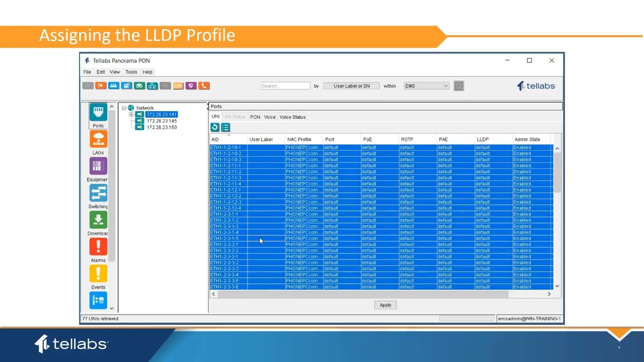
Task: Open the Edit menu
Action: (x=101, y=72)
